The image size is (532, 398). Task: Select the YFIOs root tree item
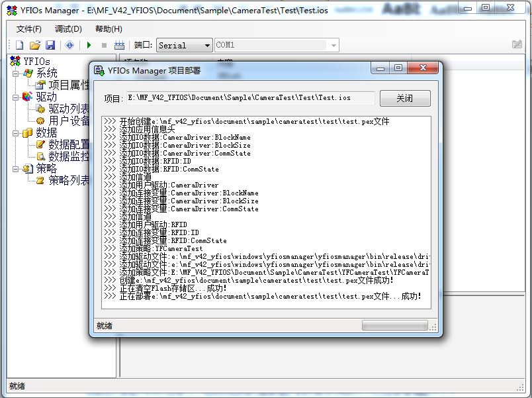pyautogui.click(x=36, y=62)
